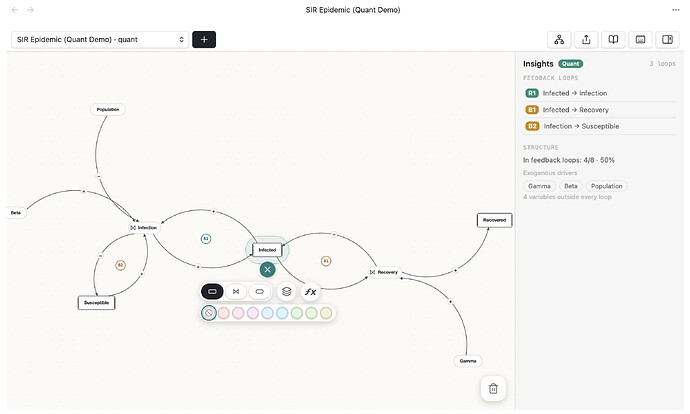Click the share/export icon

coord(586,40)
